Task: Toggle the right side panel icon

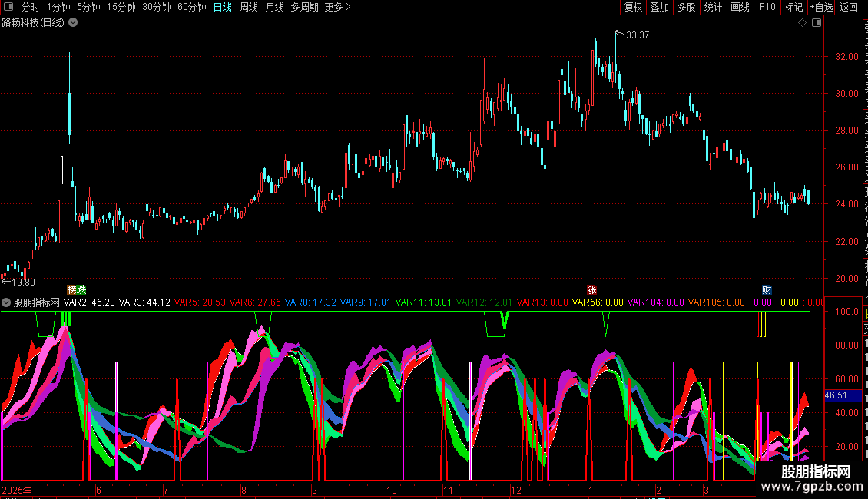Action: pyautogui.click(x=817, y=22)
